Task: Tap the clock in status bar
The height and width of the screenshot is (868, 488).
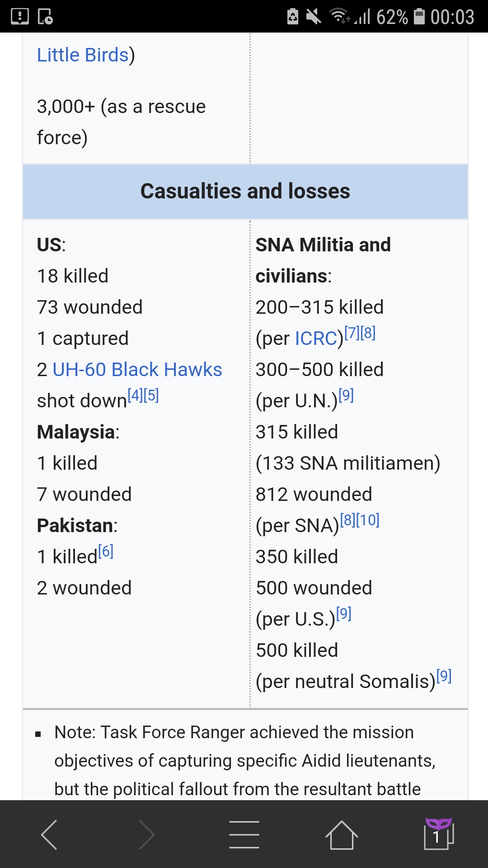Action: [x=452, y=17]
